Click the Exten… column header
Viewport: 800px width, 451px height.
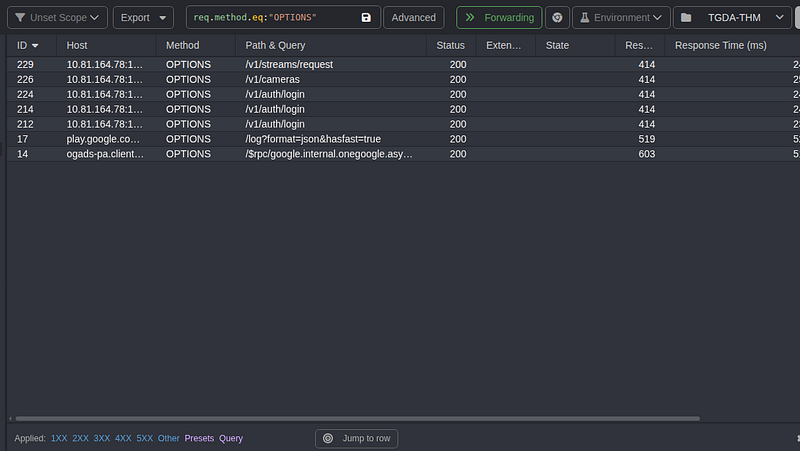[505, 45]
